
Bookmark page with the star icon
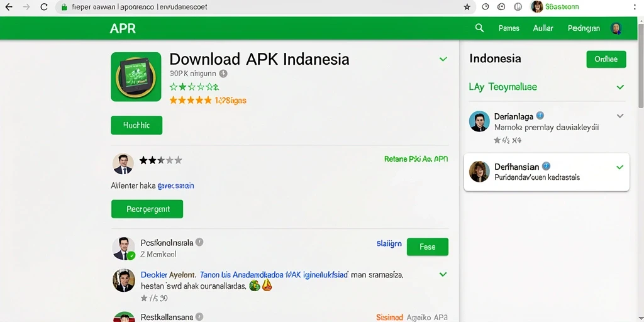coord(467,7)
